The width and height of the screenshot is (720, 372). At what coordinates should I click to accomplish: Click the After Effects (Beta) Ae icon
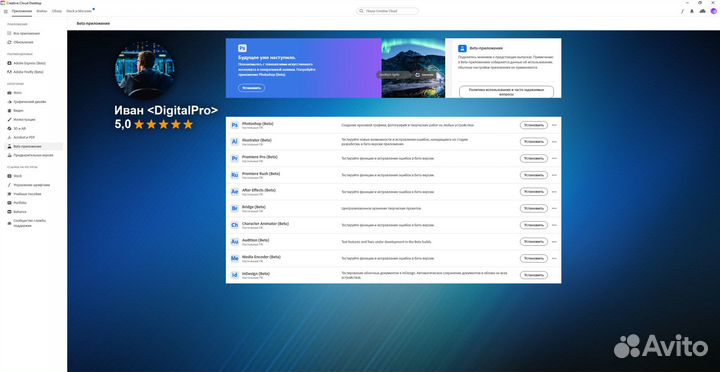tap(235, 192)
